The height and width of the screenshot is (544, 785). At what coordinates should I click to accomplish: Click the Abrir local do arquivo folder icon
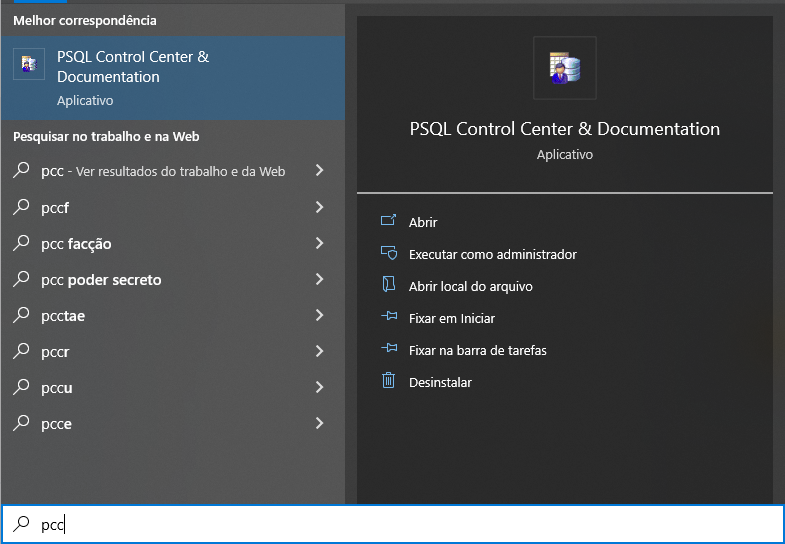(x=388, y=285)
